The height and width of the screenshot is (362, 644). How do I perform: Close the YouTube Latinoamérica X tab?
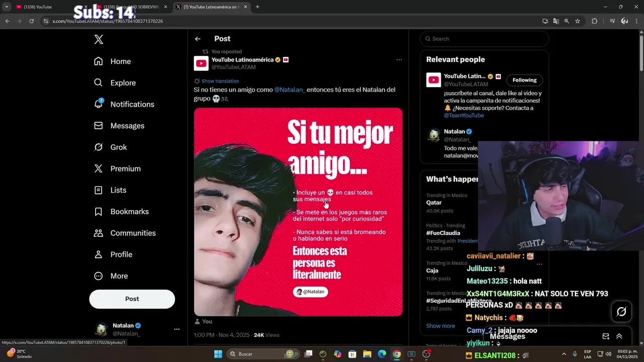point(246,7)
